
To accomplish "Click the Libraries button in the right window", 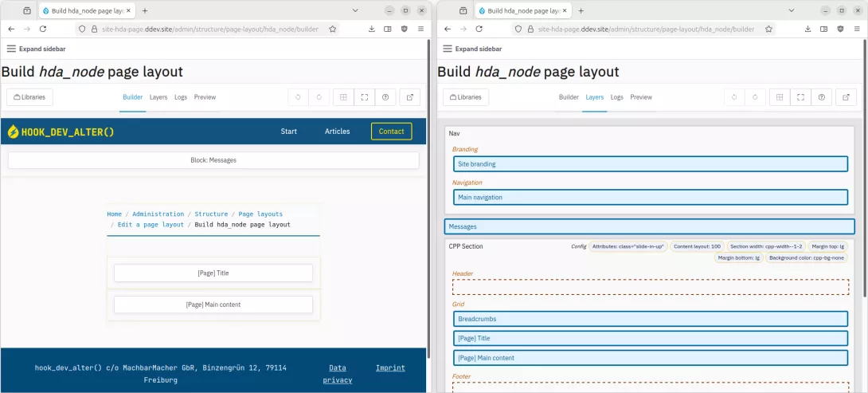I will point(466,97).
